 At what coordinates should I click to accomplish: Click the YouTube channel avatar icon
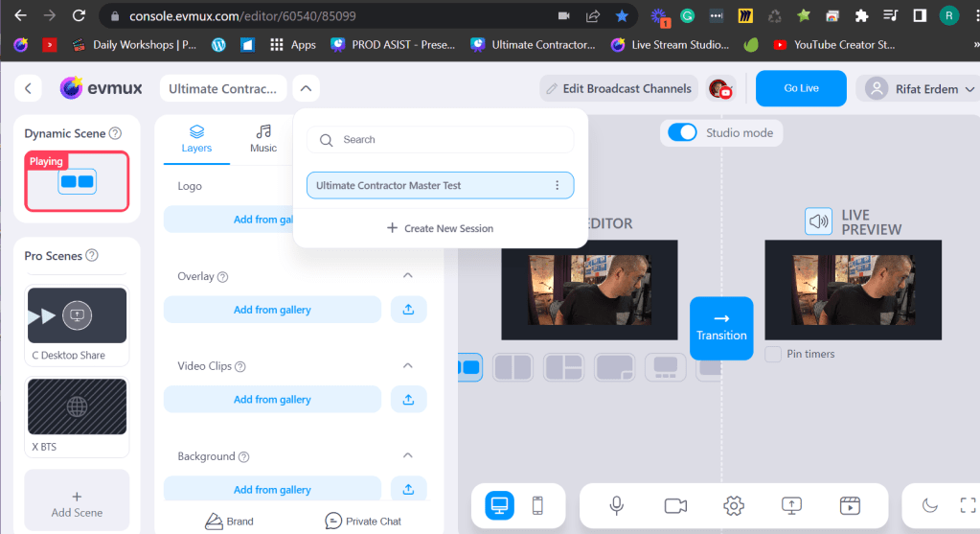tap(720, 89)
